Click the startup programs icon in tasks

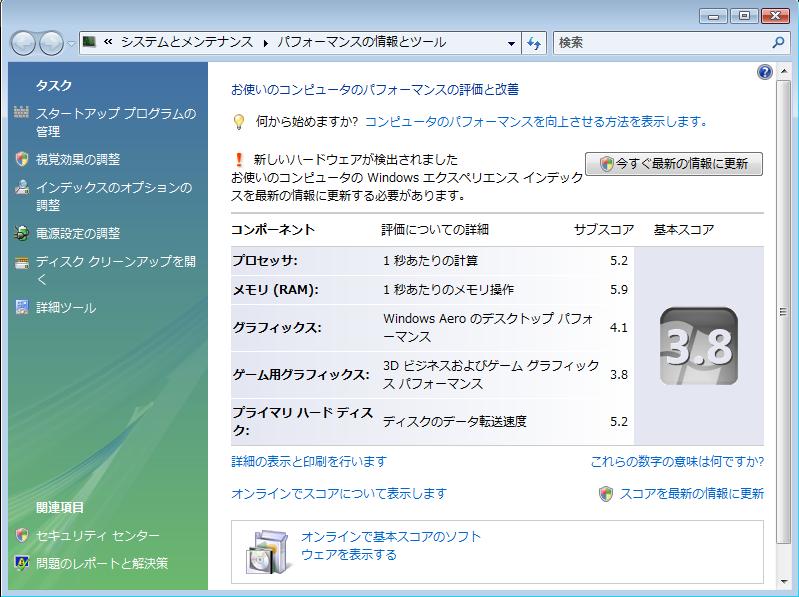tap(21, 113)
